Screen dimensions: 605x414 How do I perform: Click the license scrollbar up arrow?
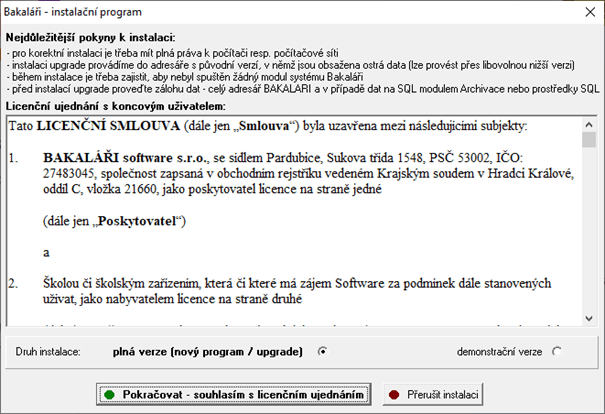click(589, 124)
